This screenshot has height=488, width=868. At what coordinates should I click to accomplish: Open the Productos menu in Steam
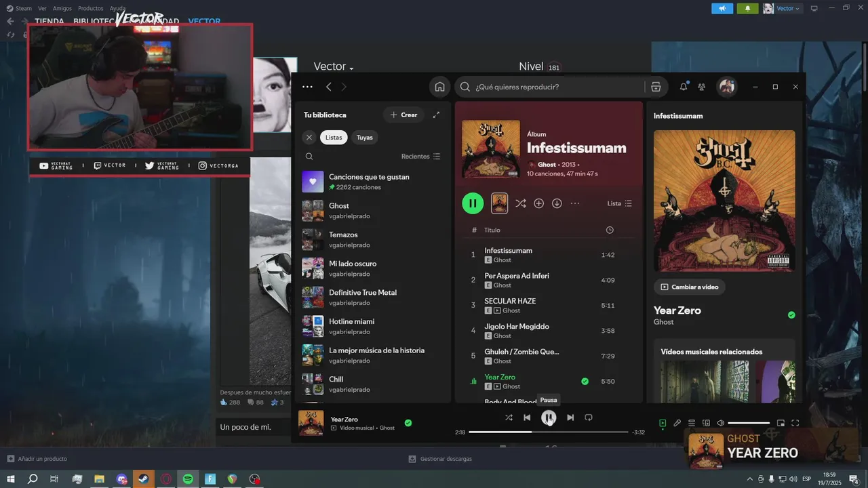[91, 8]
